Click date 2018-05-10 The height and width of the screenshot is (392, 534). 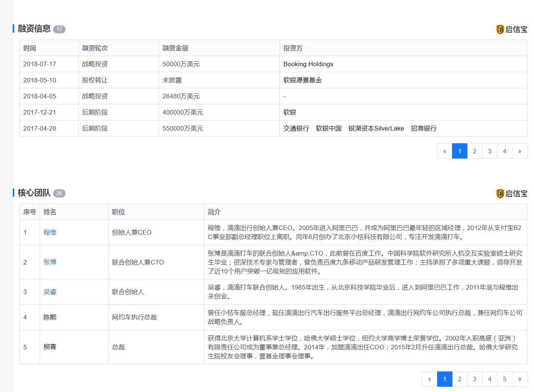[40, 80]
